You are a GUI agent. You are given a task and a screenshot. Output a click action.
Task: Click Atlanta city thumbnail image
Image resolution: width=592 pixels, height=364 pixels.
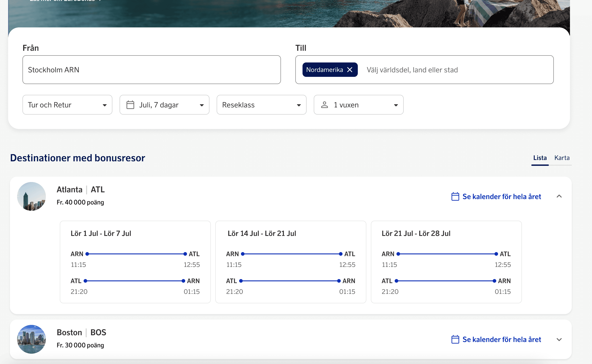click(31, 196)
